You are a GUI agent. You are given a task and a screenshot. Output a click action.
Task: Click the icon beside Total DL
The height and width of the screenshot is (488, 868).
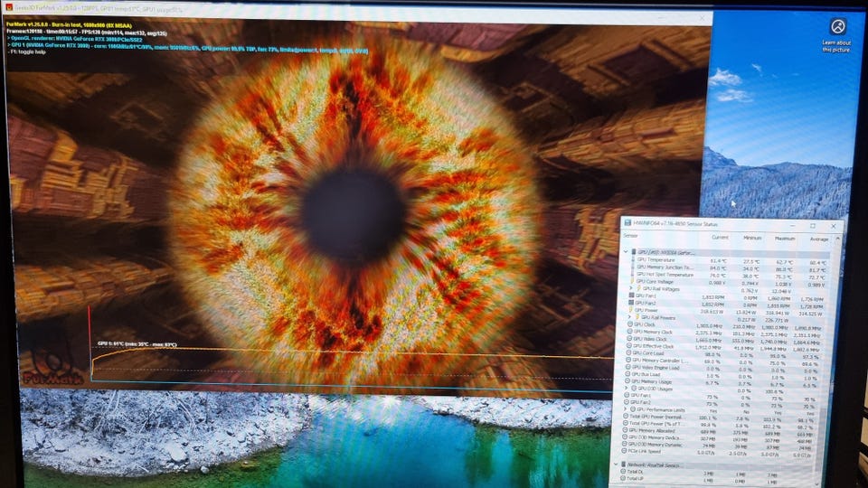click(623, 472)
